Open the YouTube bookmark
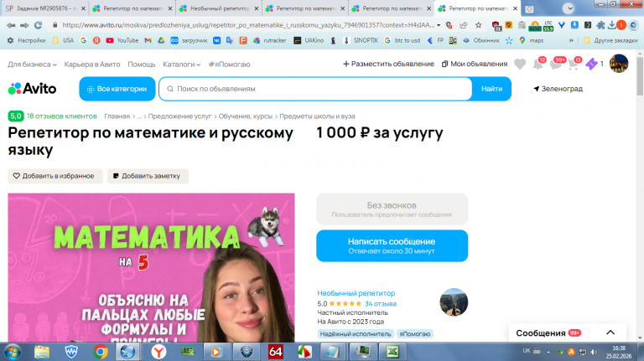Viewport: 644px width, 361px height. 122,40
